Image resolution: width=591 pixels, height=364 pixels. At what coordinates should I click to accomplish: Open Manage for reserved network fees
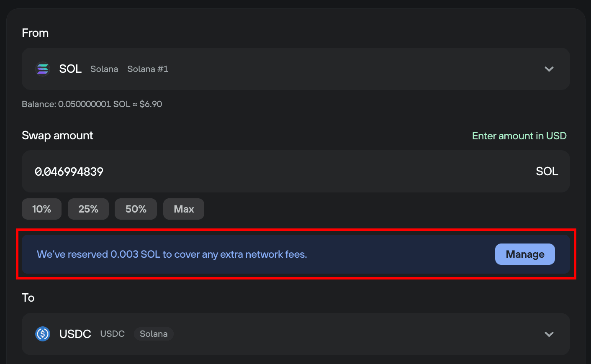click(524, 254)
